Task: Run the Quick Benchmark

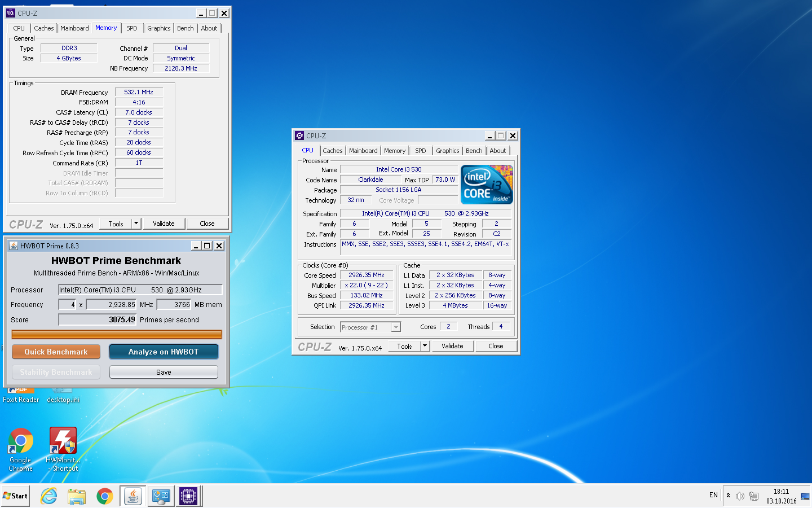Action: coord(56,352)
